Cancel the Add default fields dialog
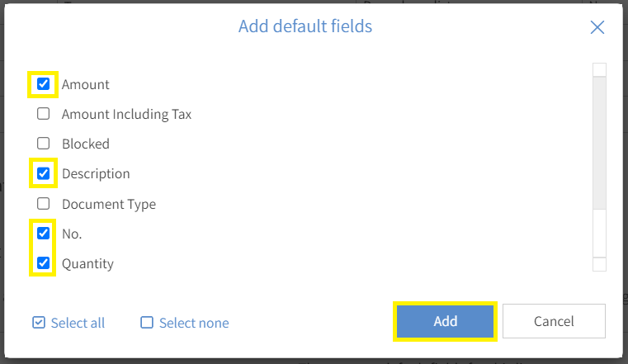 coord(554,321)
